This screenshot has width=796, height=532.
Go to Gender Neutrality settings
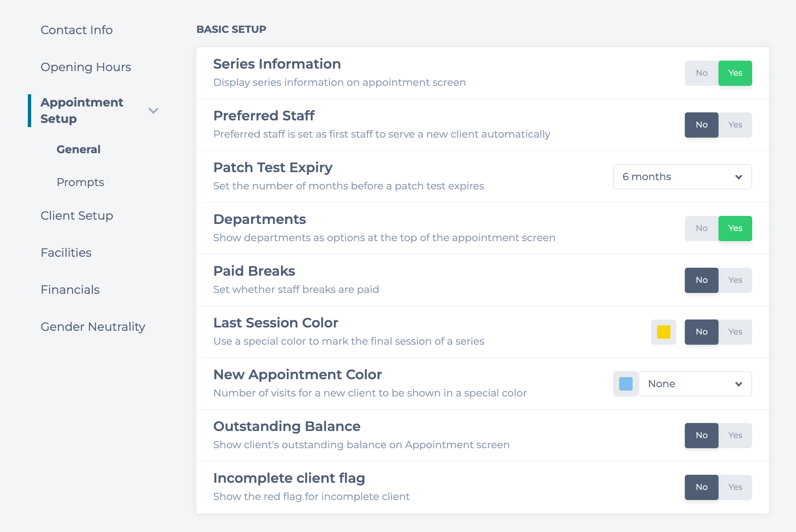[x=93, y=327]
